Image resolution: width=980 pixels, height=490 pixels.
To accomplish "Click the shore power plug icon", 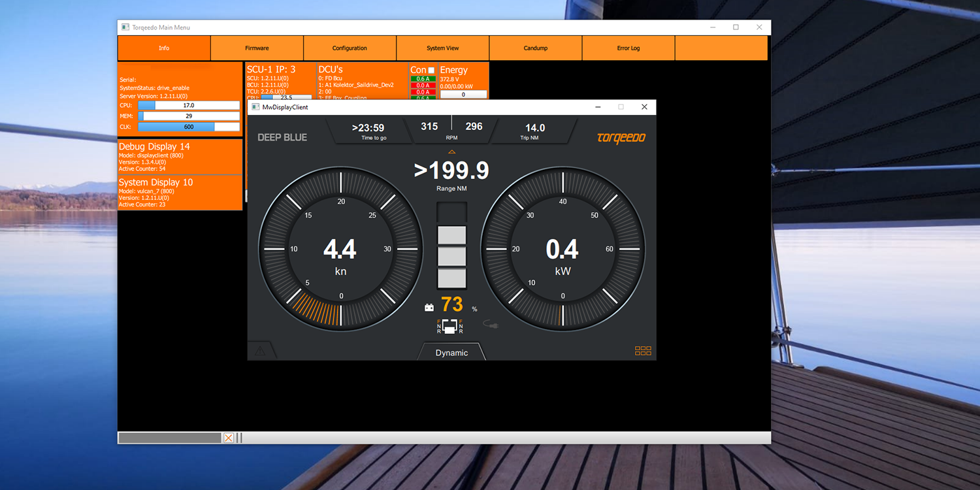I will click(x=491, y=323).
